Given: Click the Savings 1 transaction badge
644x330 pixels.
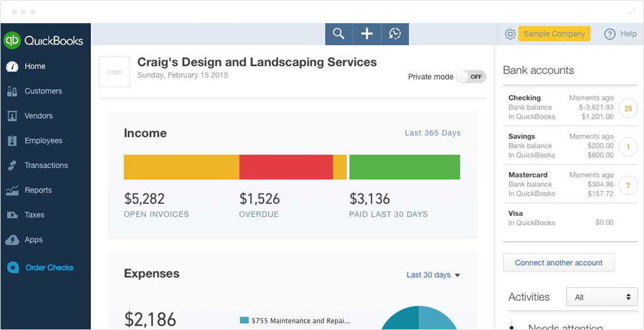Looking at the screenshot, I should (x=628, y=147).
